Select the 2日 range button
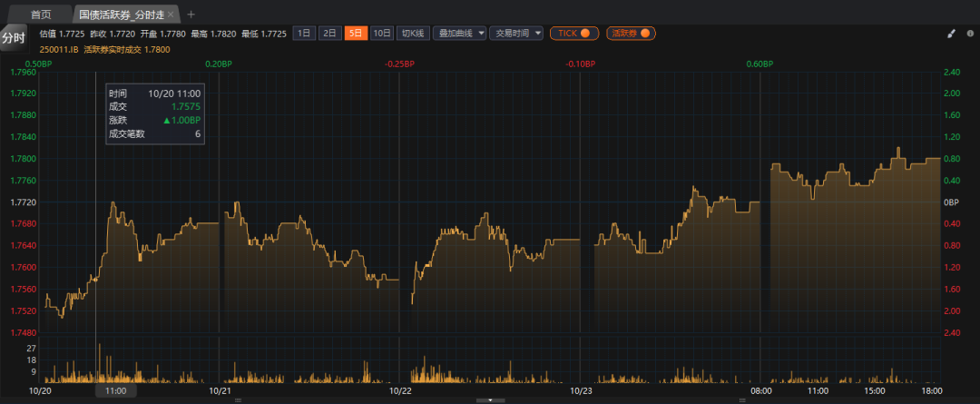 330,34
